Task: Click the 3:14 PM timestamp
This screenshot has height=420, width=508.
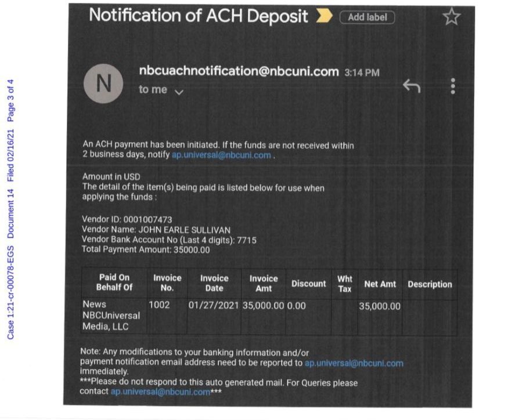Action: click(362, 73)
